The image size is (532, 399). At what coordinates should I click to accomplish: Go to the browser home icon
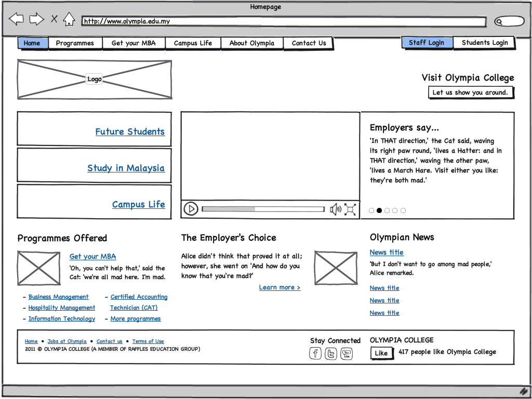pos(69,19)
